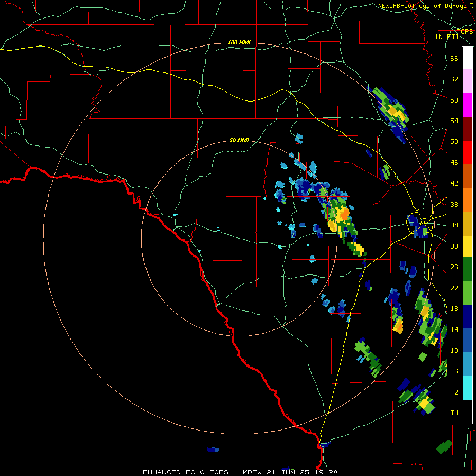Click the legend value "38"

(454, 205)
